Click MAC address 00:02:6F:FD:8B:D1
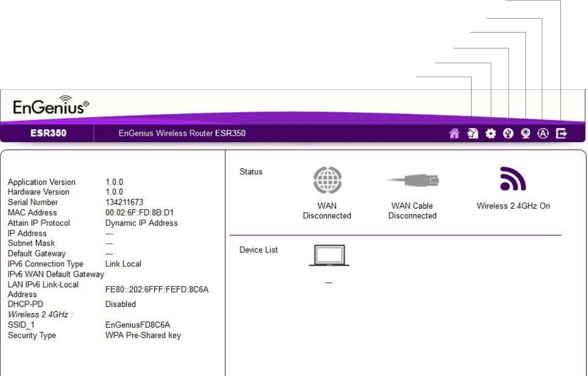588x376 pixels. click(140, 212)
